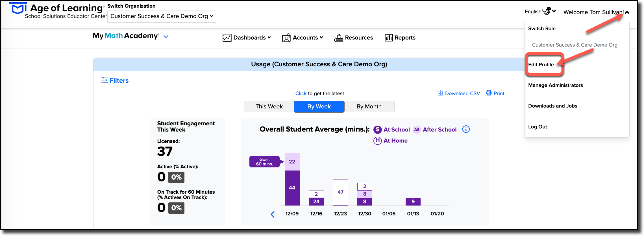644x236 pixels.
Task: Go to Resources
Action: tap(353, 38)
